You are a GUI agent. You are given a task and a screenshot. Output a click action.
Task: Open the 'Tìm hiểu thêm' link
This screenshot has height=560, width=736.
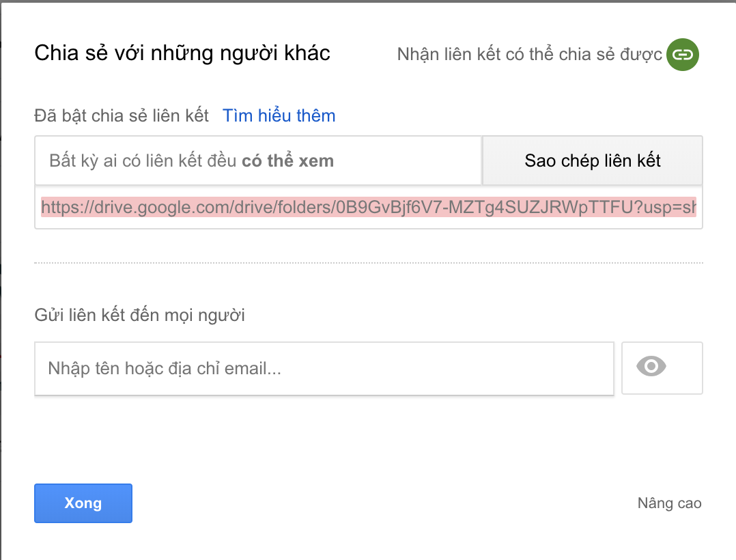coord(279,115)
